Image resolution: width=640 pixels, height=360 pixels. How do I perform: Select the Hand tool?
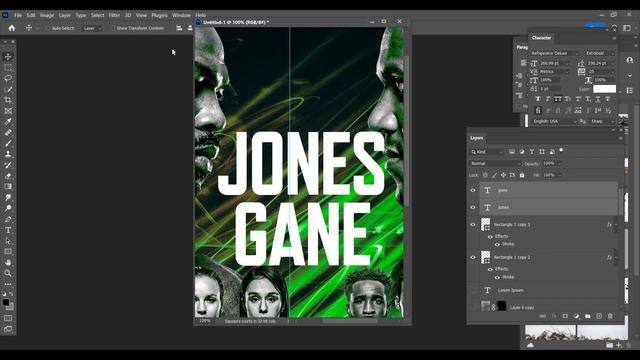[8, 262]
